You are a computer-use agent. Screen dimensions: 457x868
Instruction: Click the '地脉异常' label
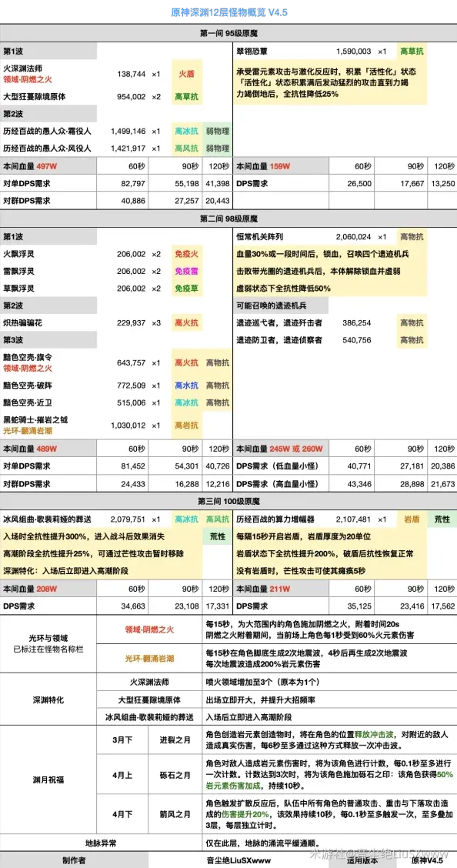101,843
